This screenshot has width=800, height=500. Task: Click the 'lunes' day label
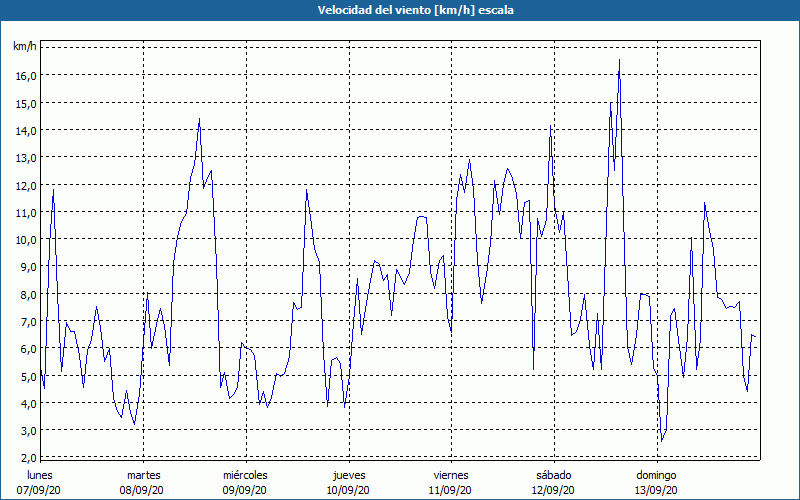pyautogui.click(x=40, y=475)
